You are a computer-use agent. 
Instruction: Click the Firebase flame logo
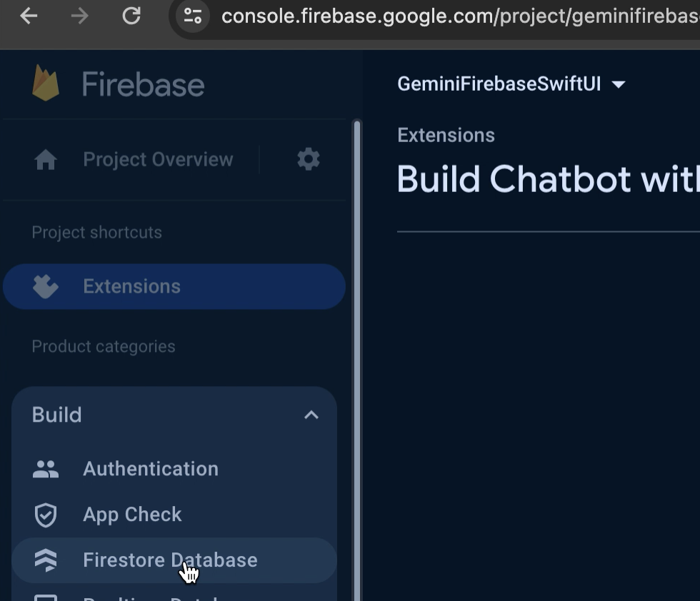[46, 84]
